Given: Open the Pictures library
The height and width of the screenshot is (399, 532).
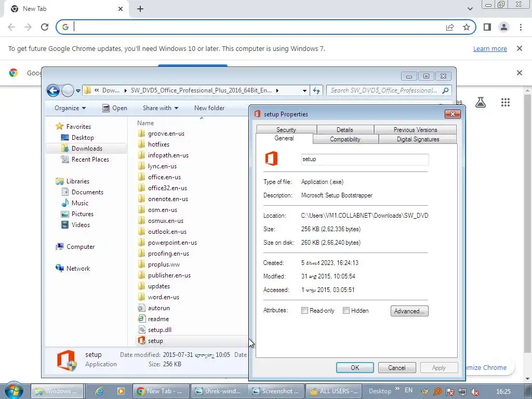Looking at the screenshot, I should (x=83, y=214).
